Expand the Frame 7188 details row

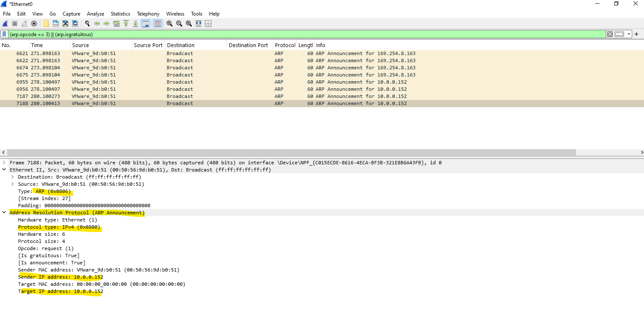tap(4, 163)
